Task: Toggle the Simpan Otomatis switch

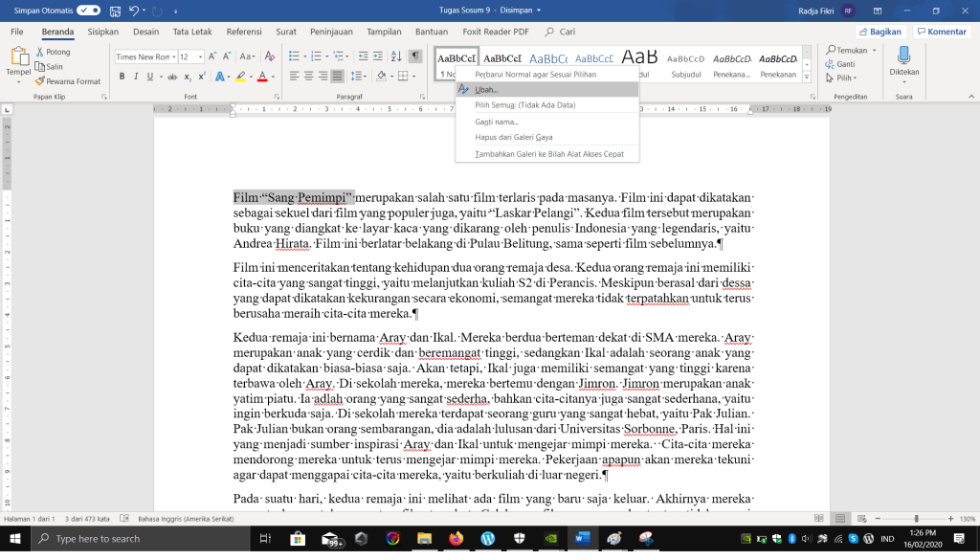Action: coord(89,10)
